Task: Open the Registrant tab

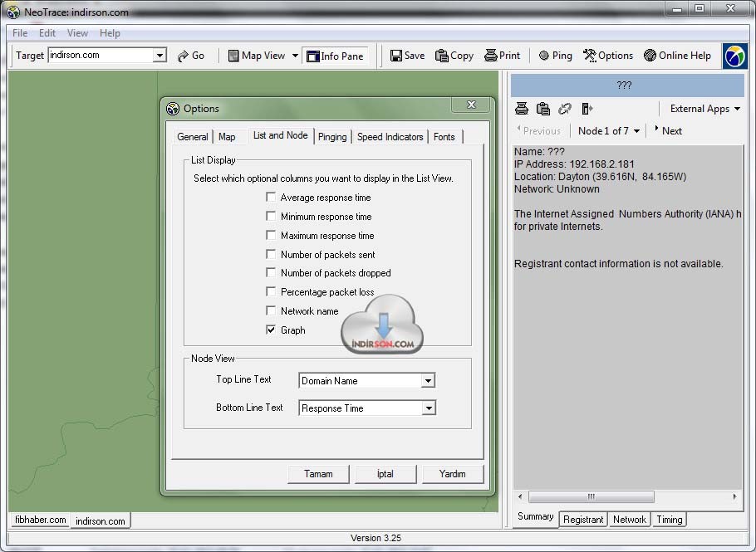Action: (583, 520)
